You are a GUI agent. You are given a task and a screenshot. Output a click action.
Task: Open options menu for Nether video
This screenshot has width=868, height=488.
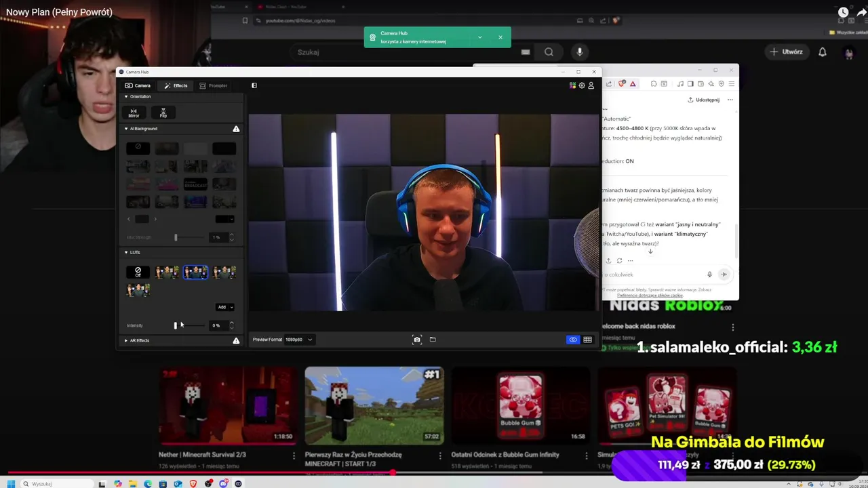point(293,455)
